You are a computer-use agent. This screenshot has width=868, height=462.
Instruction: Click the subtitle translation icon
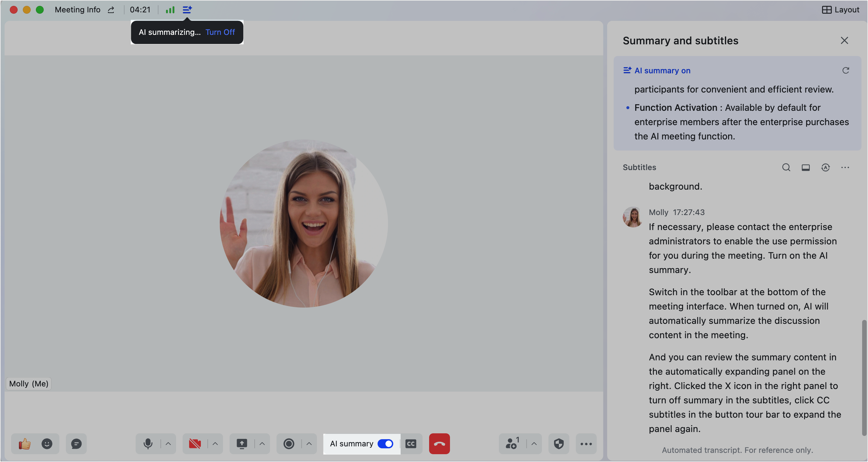[x=826, y=167]
